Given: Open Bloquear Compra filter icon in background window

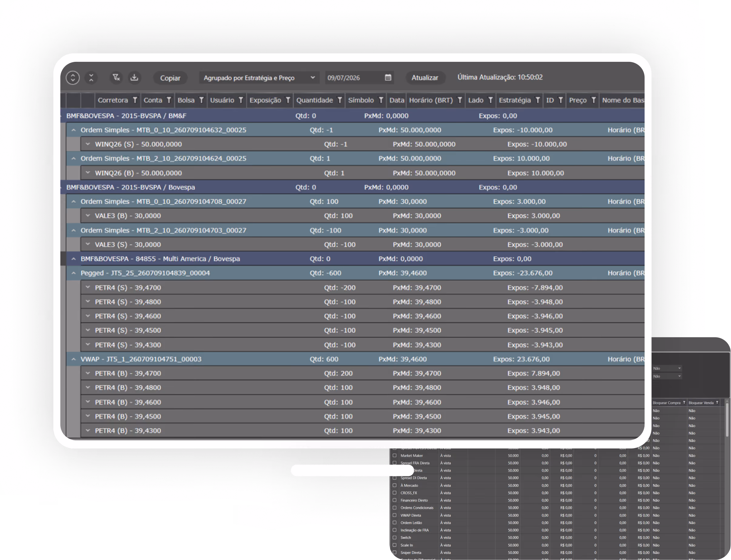Looking at the screenshot, I should pyautogui.click(x=684, y=403).
